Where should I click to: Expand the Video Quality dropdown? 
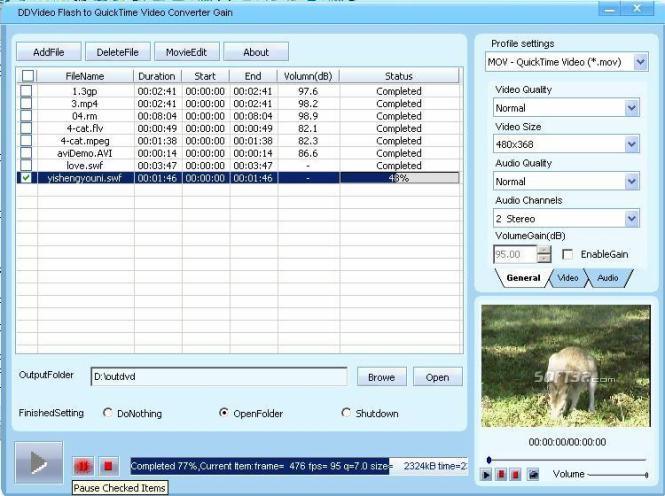click(632, 108)
